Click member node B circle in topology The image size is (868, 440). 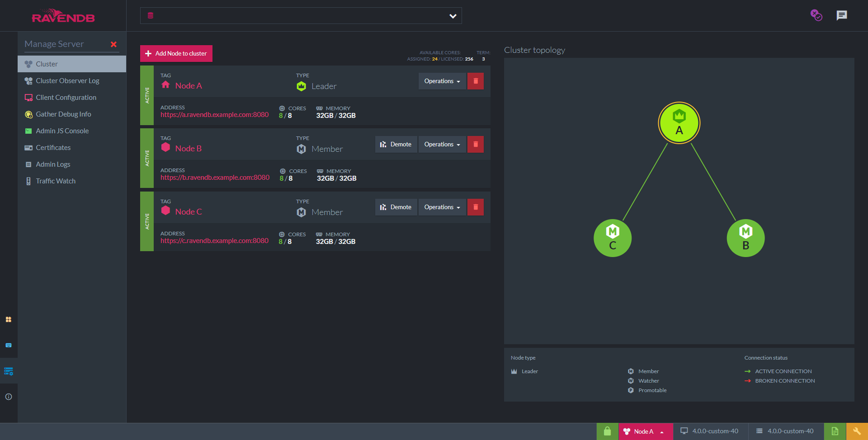coord(745,238)
